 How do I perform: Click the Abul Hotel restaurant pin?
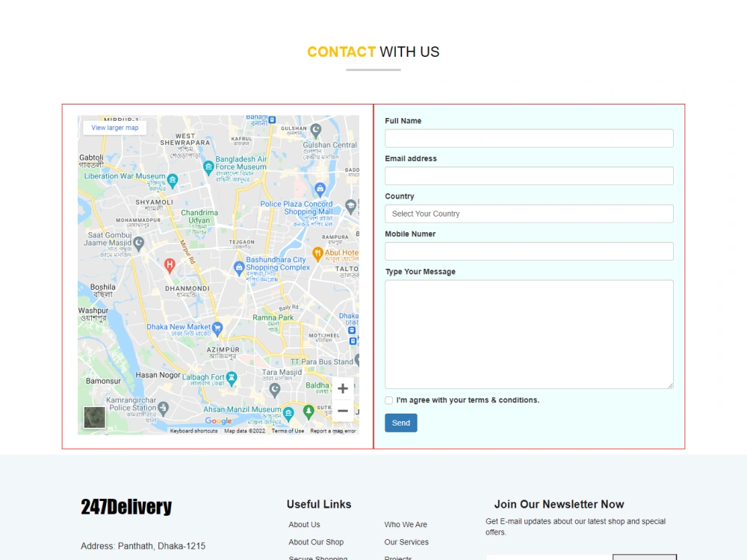pyautogui.click(x=317, y=254)
